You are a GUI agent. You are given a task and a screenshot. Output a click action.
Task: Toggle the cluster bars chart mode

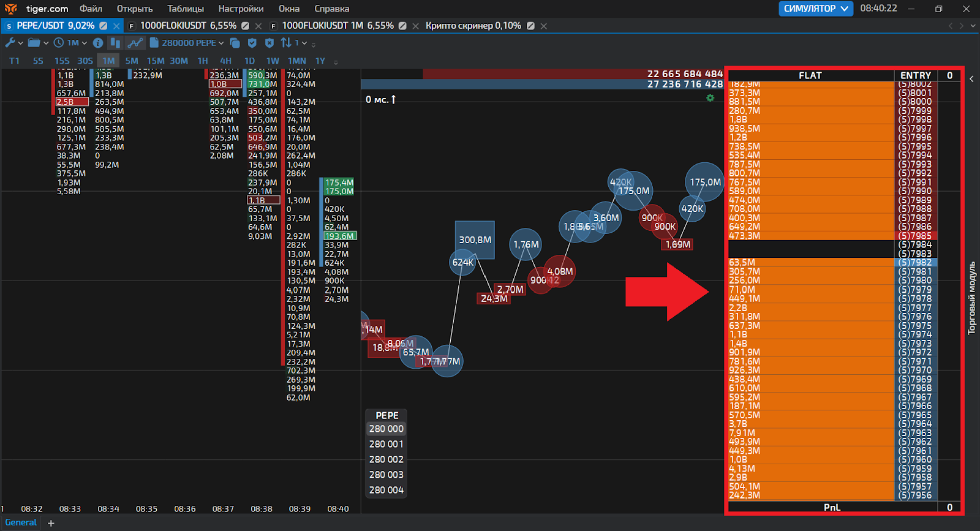(115, 43)
